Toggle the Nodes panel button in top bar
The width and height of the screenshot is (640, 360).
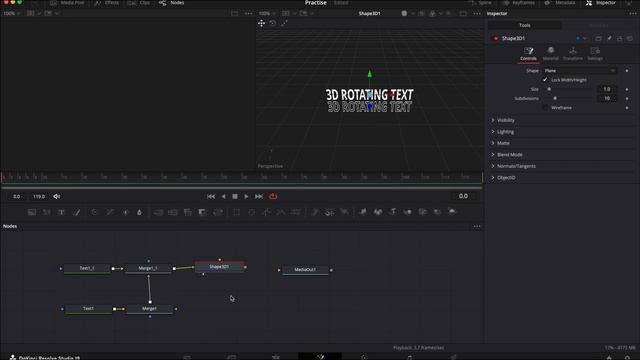tap(172, 3)
